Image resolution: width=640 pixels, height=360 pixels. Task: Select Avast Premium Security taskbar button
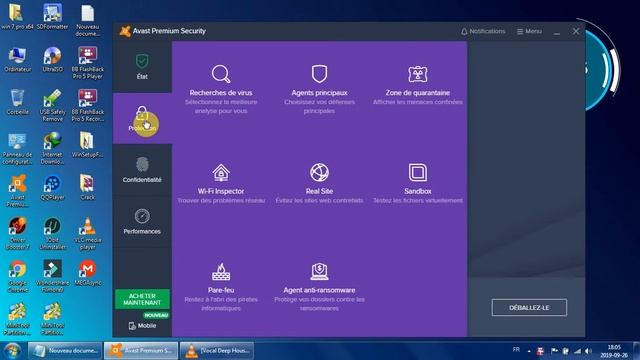tap(141, 351)
